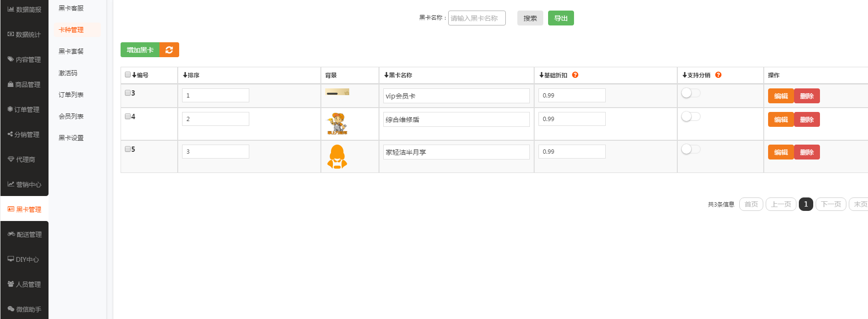868x319 pixels.
Task: Click 删除 for the 家轻洁半月享 row
Action: click(x=807, y=152)
